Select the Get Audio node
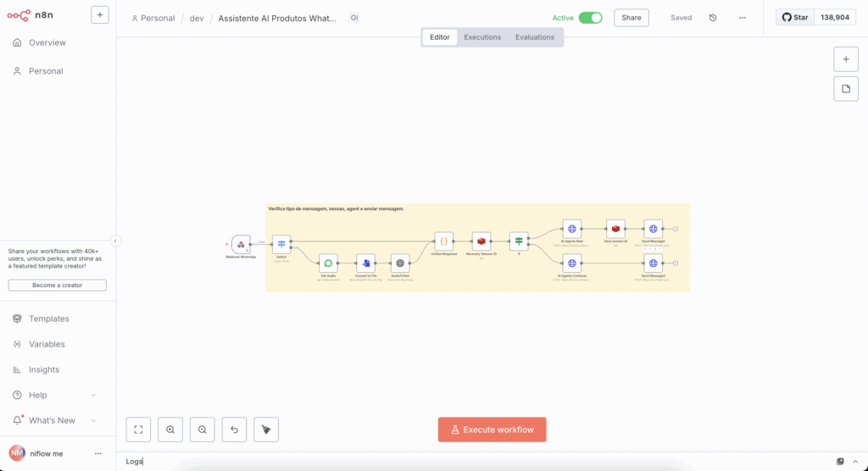This screenshot has width=868, height=471. pos(328,263)
